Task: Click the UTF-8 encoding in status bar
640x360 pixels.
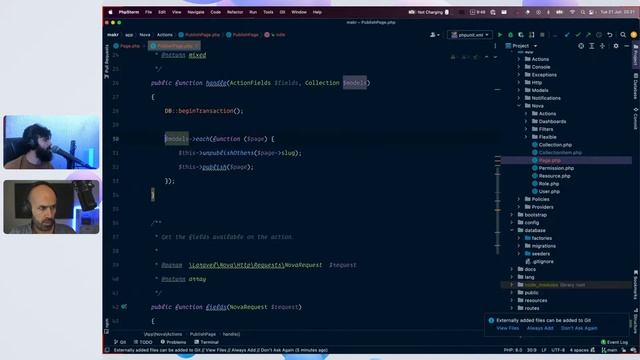Action: tap(558, 350)
